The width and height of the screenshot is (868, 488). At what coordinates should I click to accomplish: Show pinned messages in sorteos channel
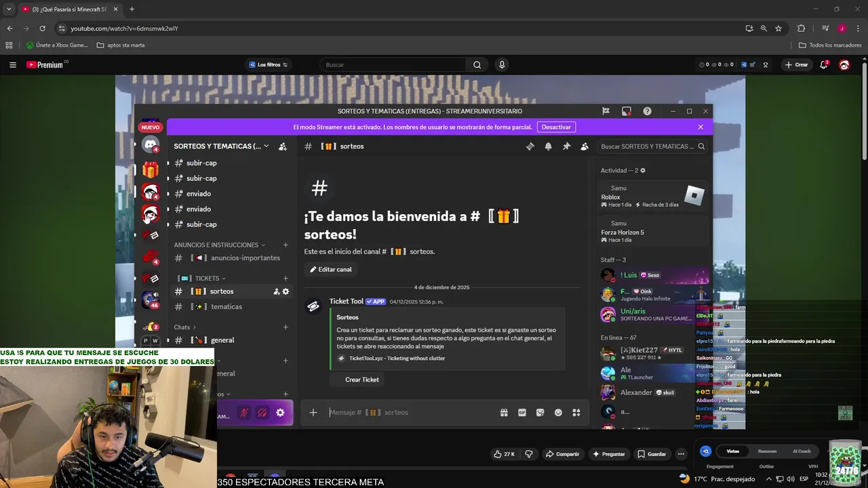(566, 146)
